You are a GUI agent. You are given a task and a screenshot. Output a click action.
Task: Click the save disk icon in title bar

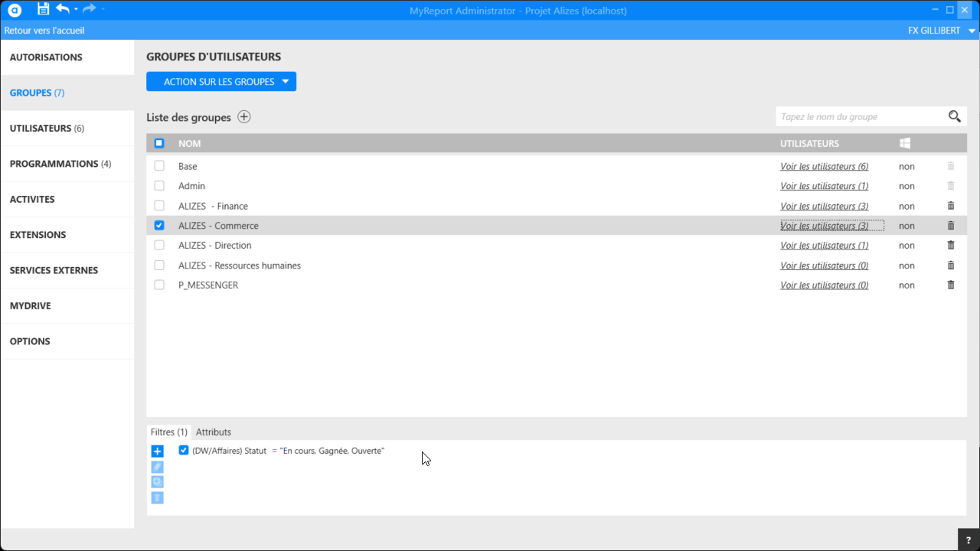[x=43, y=9]
